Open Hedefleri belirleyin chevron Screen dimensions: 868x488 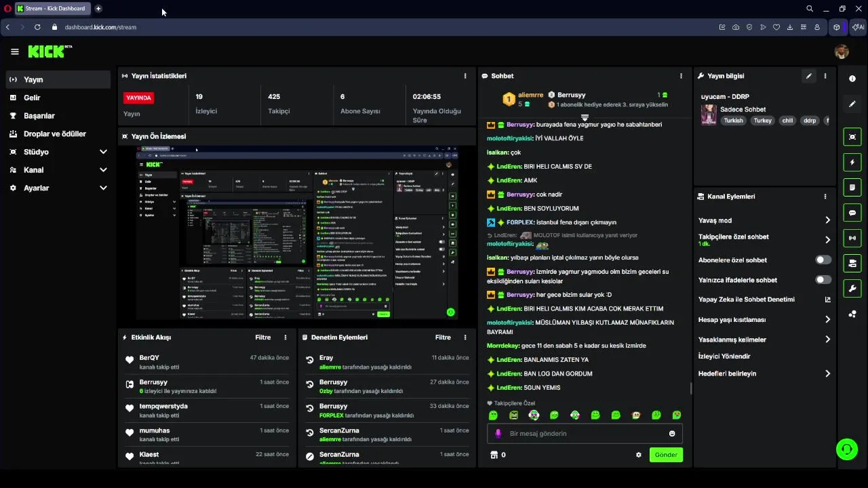pos(827,373)
